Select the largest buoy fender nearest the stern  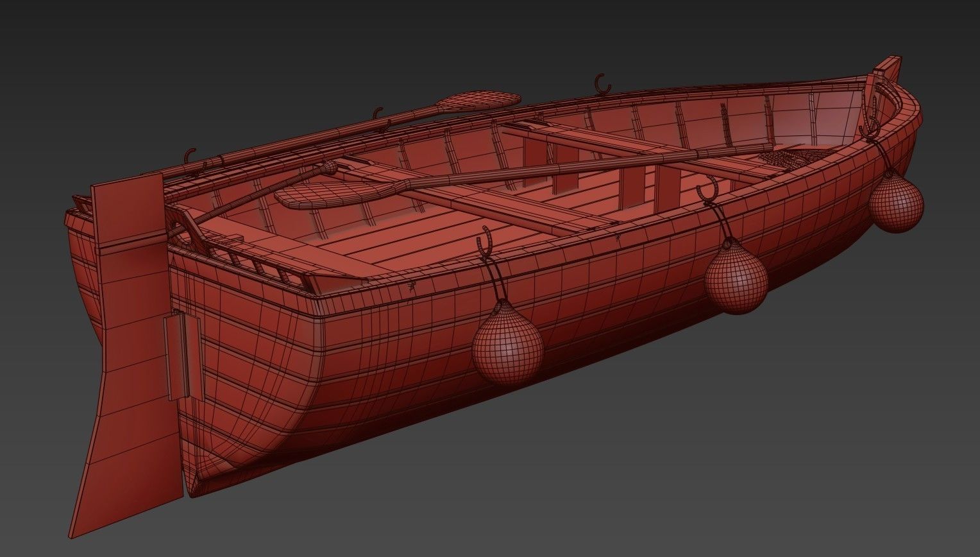point(507,343)
